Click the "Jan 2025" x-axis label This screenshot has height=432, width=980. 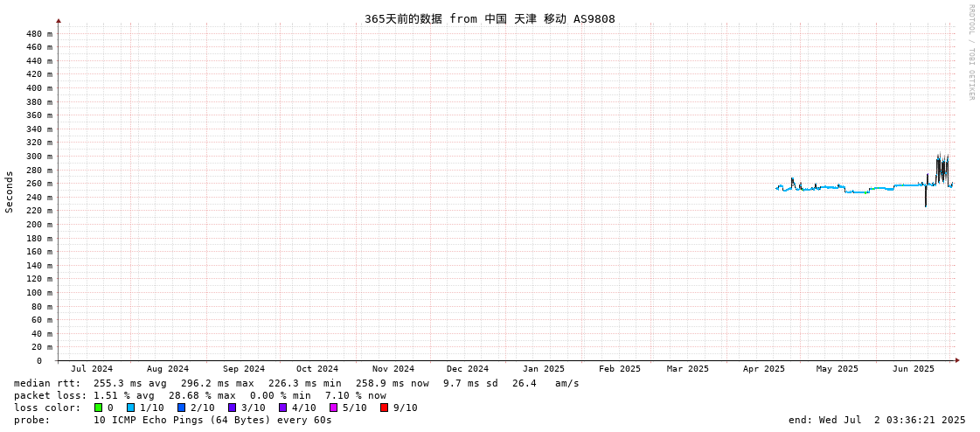(x=544, y=369)
